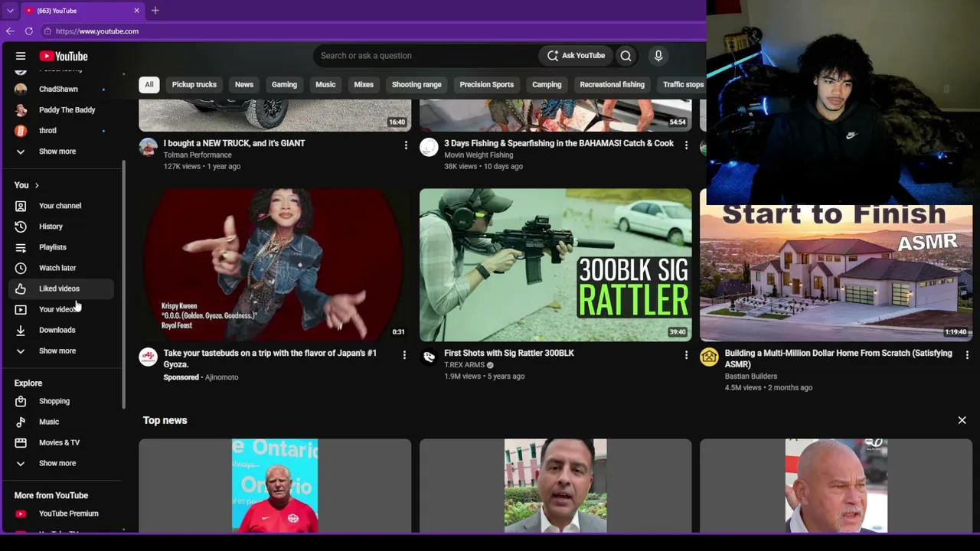
Task: Open the YouTube guide hamburger menu
Action: (x=21, y=56)
